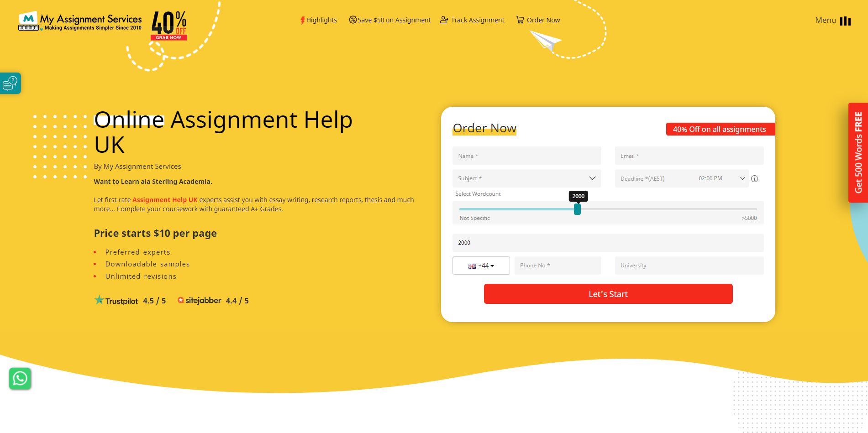
Task: Open Save $50 on Assignment
Action: [x=390, y=20]
